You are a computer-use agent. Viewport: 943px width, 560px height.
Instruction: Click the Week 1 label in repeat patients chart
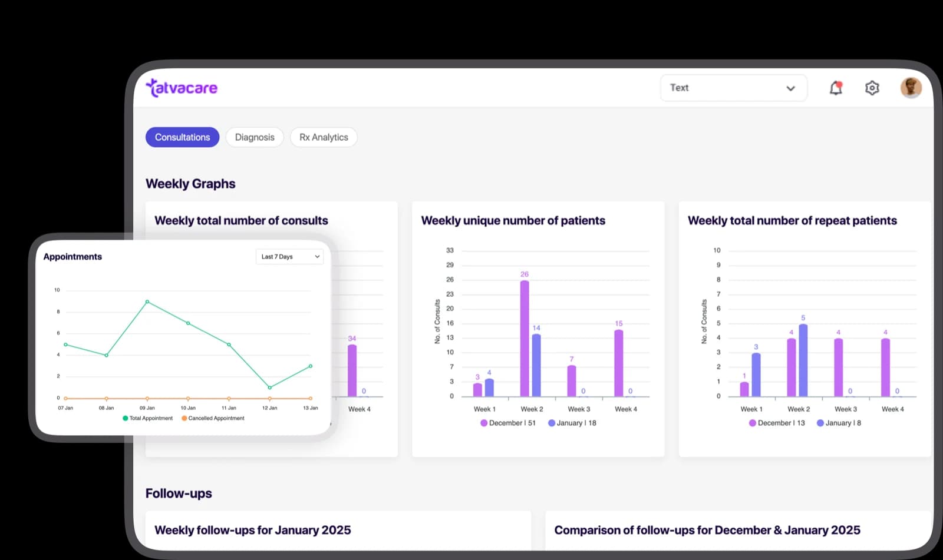(751, 409)
